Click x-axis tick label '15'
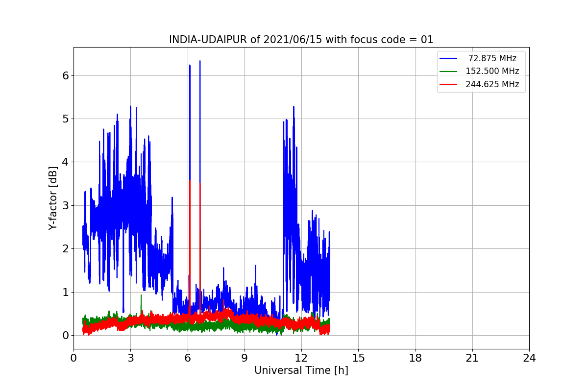Viewport: 588px width, 392px height. [358, 358]
